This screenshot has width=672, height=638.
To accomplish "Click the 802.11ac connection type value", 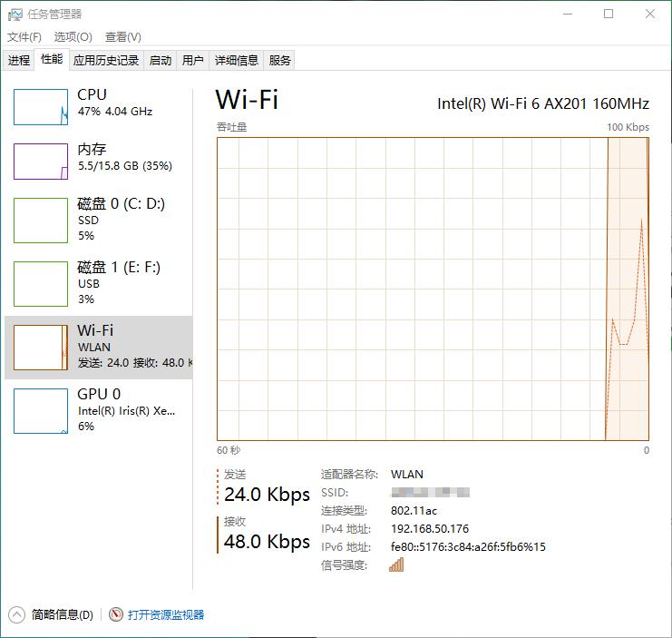I will [x=414, y=511].
